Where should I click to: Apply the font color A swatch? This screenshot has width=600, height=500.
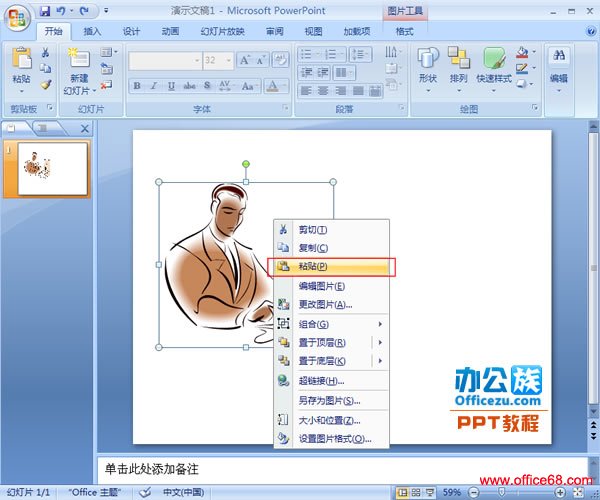pyautogui.click(x=272, y=86)
